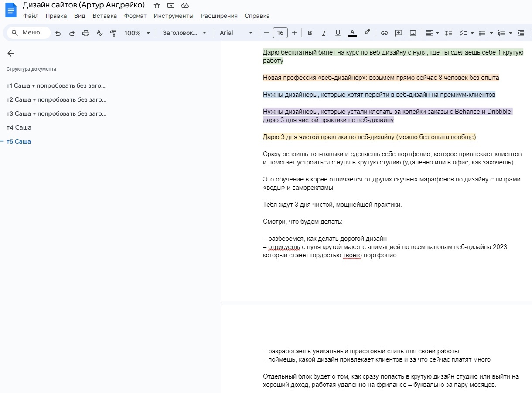Increase font size with plus button
This screenshot has height=393, width=532.
coord(294,33)
